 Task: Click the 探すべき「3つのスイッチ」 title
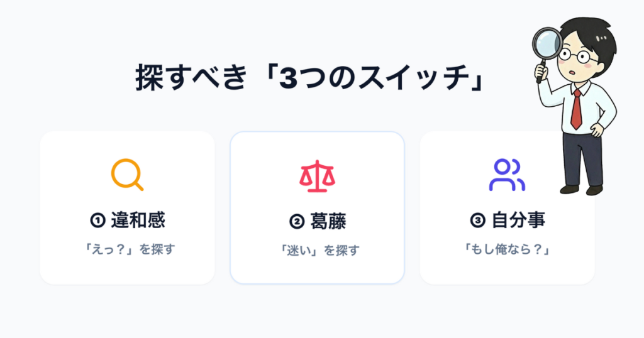point(308,79)
